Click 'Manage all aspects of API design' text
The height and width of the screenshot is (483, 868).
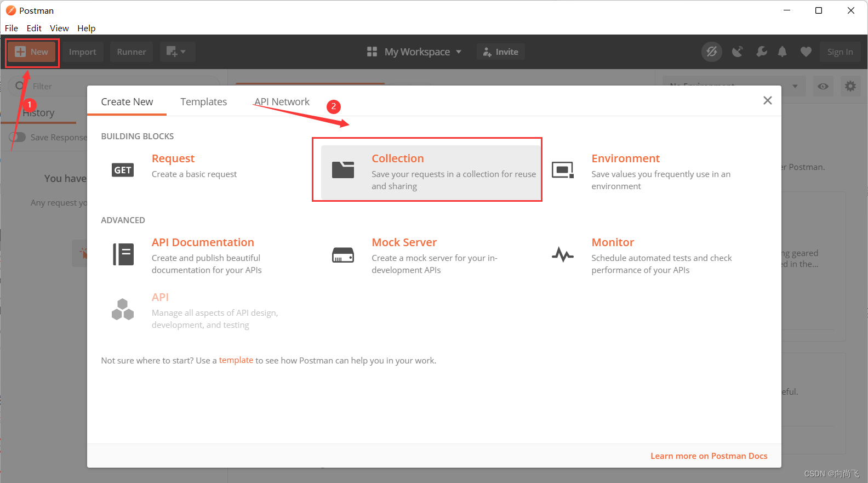click(x=215, y=319)
